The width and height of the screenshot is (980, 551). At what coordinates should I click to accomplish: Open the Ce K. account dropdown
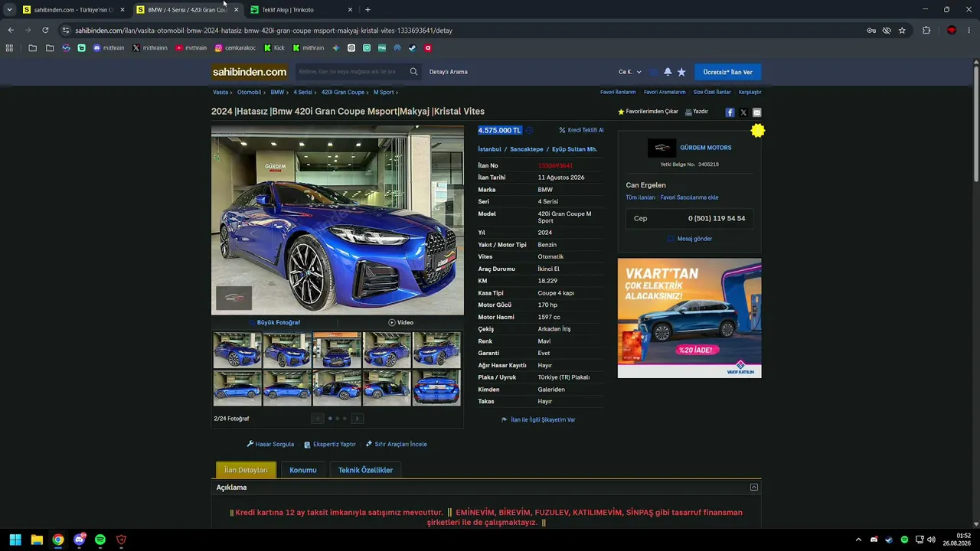coord(630,72)
